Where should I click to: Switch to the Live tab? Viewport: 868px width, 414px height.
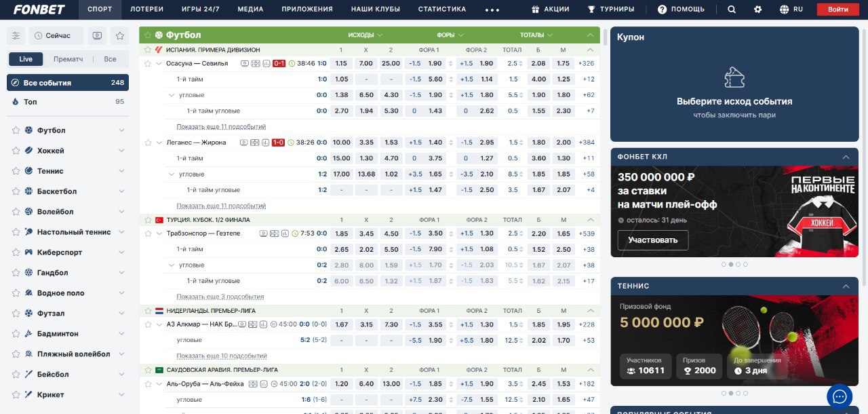pos(26,59)
